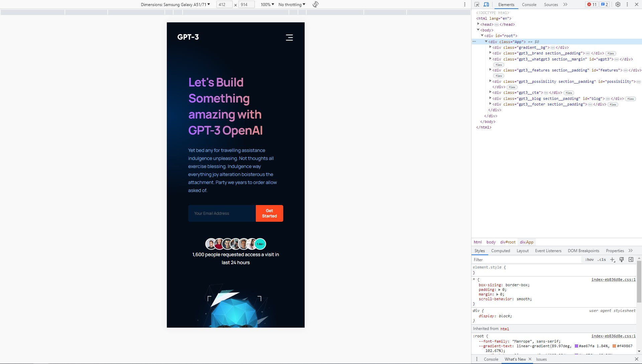Open the No throttling dropdown
Viewport: 642px width, 364px height.
click(292, 4)
